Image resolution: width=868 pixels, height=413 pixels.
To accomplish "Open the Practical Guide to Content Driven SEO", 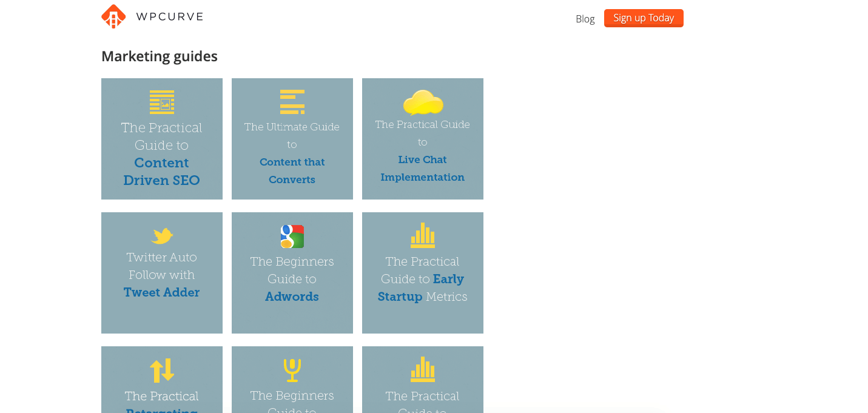I will coord(161,153).
